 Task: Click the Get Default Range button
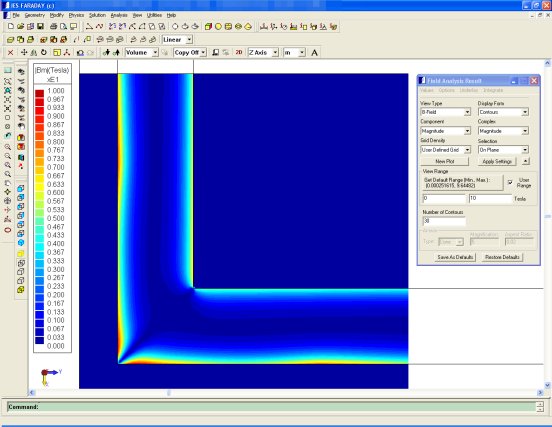click(x=463, y=183)
